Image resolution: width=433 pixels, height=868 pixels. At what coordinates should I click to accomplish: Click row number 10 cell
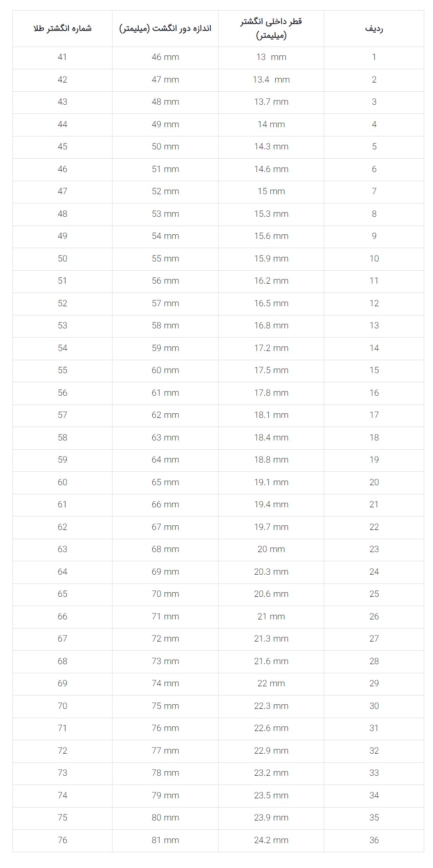[x=374, y=259]
